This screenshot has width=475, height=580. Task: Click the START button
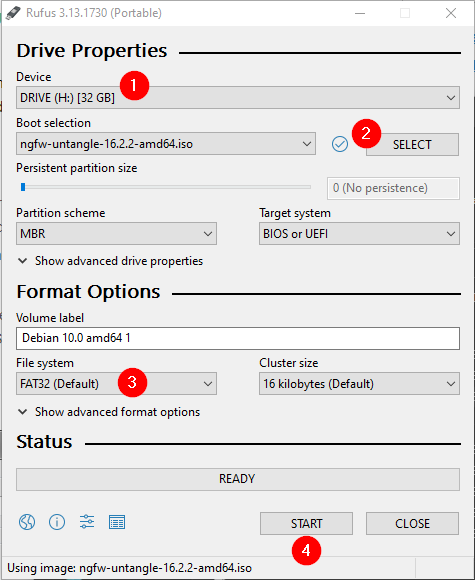(306, 523)
